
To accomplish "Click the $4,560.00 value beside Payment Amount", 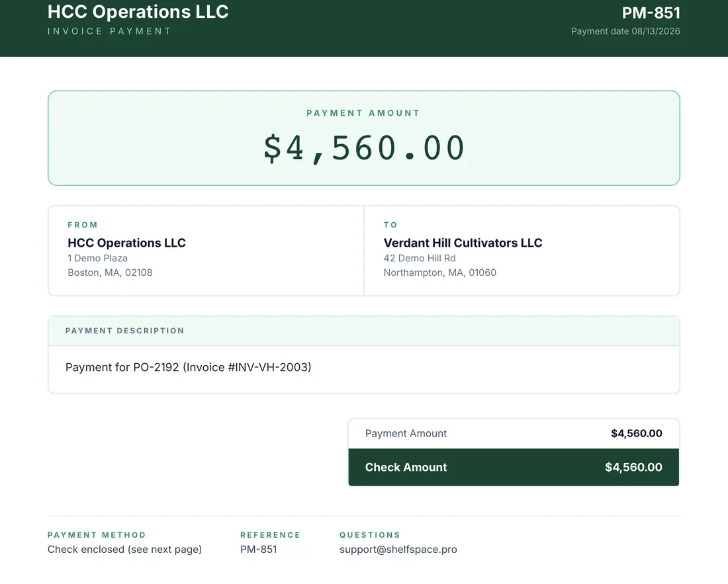I will (x=637, y=433).
